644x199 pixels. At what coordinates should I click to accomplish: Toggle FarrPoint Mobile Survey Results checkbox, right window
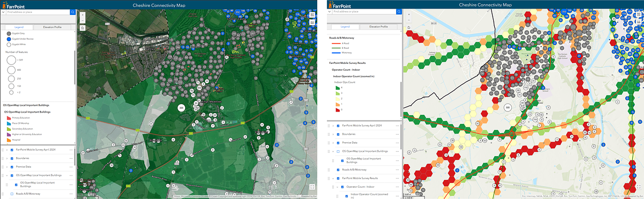coord(338,178)
